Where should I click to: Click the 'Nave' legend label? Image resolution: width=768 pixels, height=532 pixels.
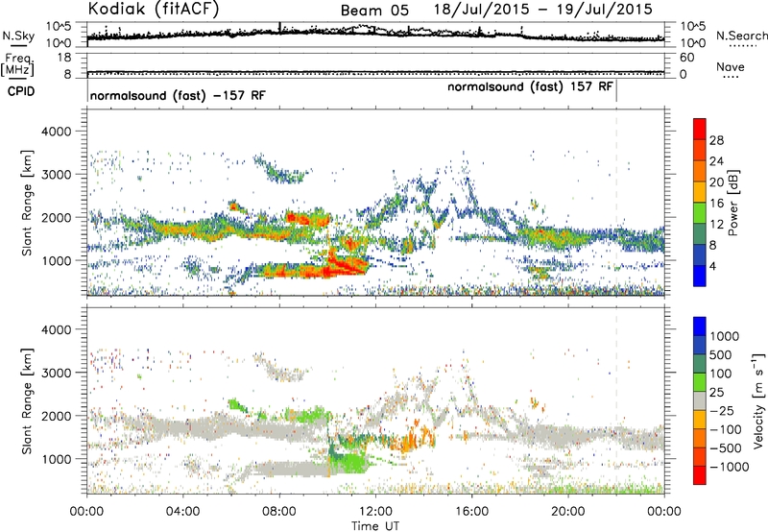point(731,67)
